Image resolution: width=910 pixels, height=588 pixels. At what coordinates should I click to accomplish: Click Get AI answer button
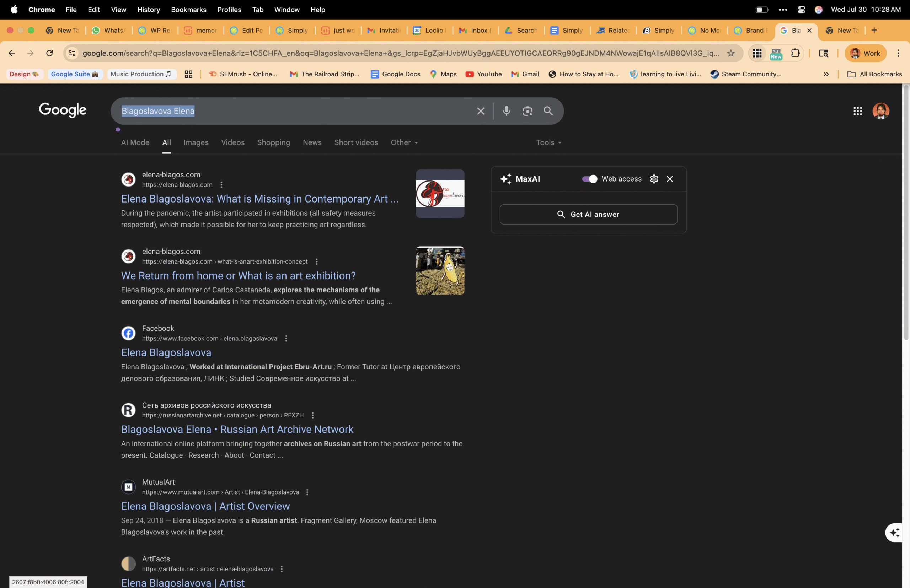coord(588,214)
